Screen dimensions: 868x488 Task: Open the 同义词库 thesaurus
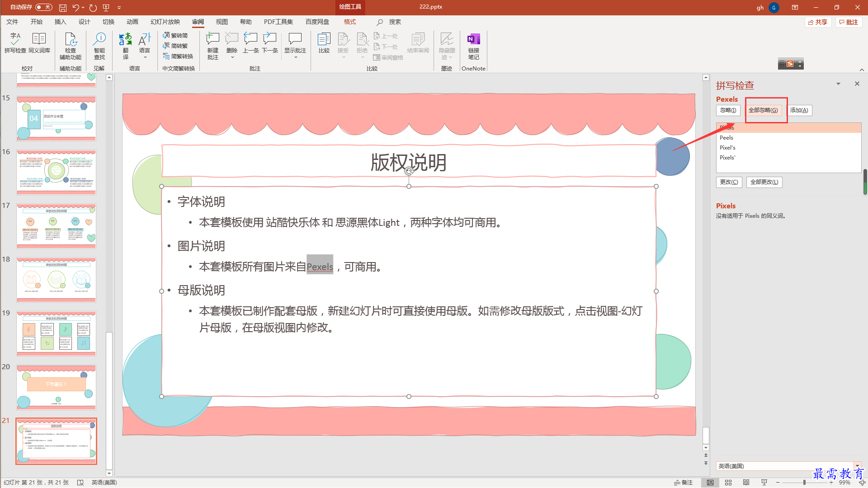pyautogui.click(x=39, y=43)
